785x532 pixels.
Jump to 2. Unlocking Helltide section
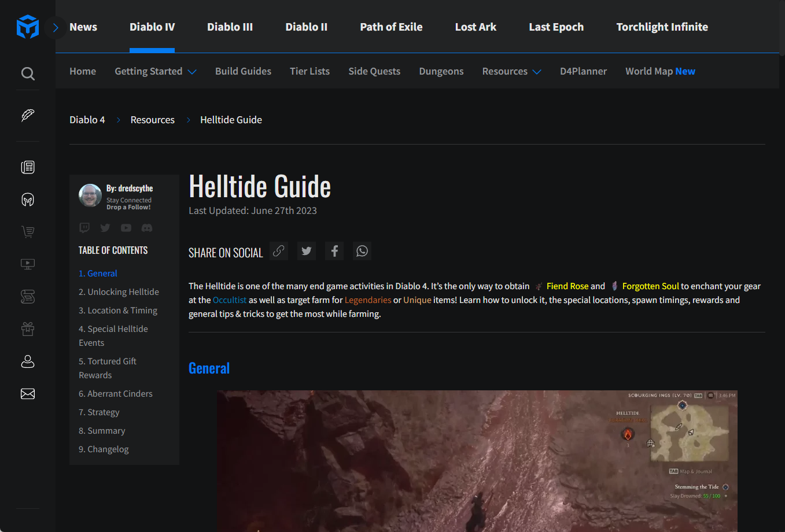coord(119,292)
